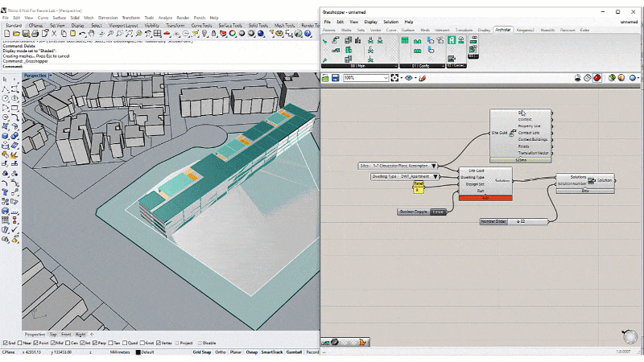Open the Solution menu in Grasshopper
644x362 pixels.
click(390, 22)
